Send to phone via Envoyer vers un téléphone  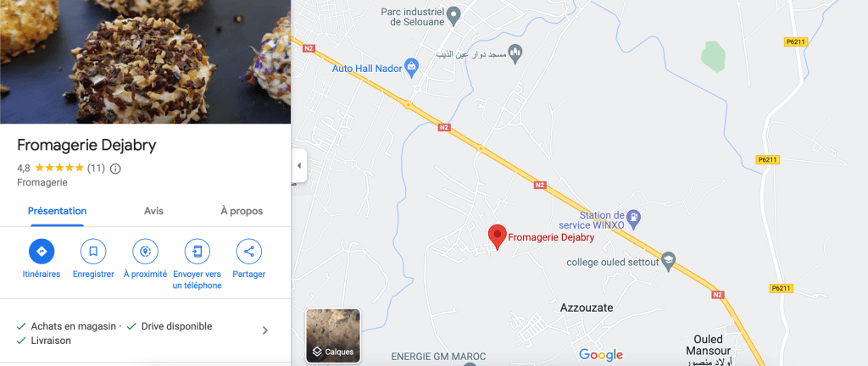[x=197, y=252]
